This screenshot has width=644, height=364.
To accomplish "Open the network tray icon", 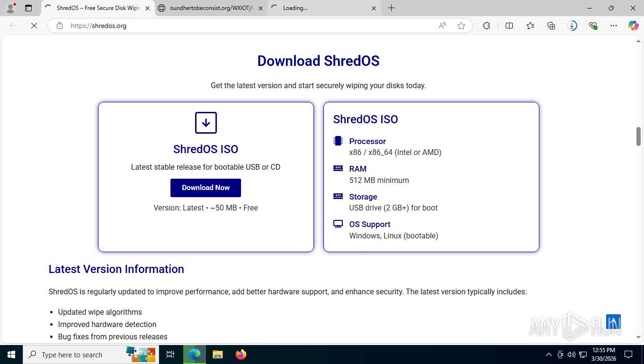I will coord(583,355).
